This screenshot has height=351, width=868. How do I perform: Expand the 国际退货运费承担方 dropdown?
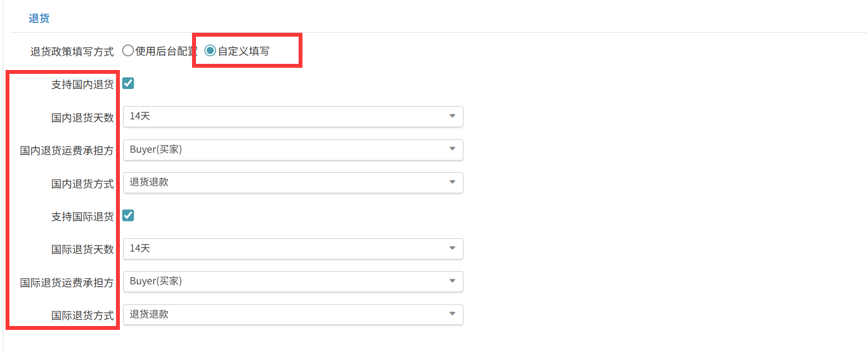click(293, 281)
